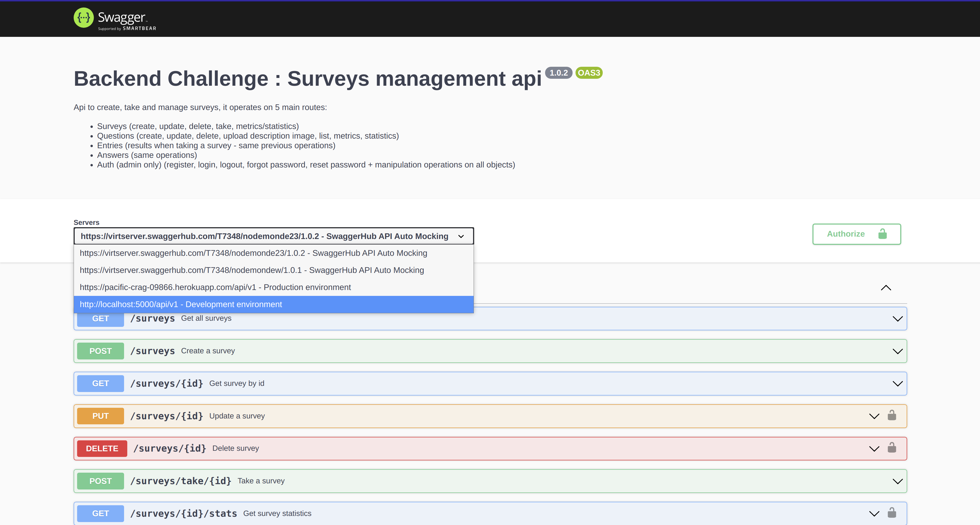Click lock icon on GET /surveys/{id}/stats row
The image size is (980, 525).
tap(892, 512)
